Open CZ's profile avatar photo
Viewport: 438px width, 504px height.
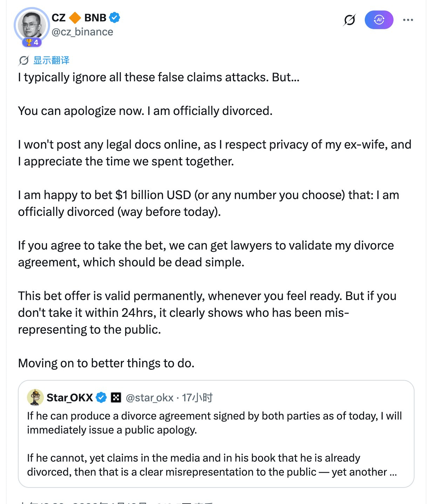(x=32, y=24)
